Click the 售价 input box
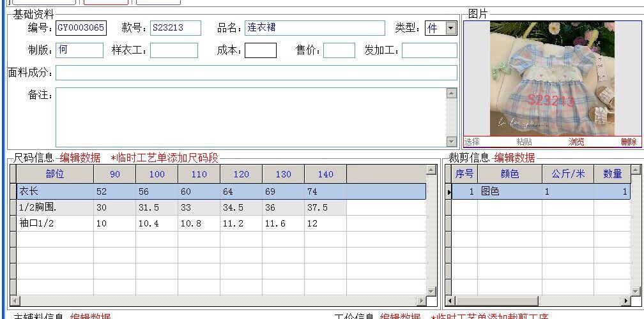 [x=339, y=50]
